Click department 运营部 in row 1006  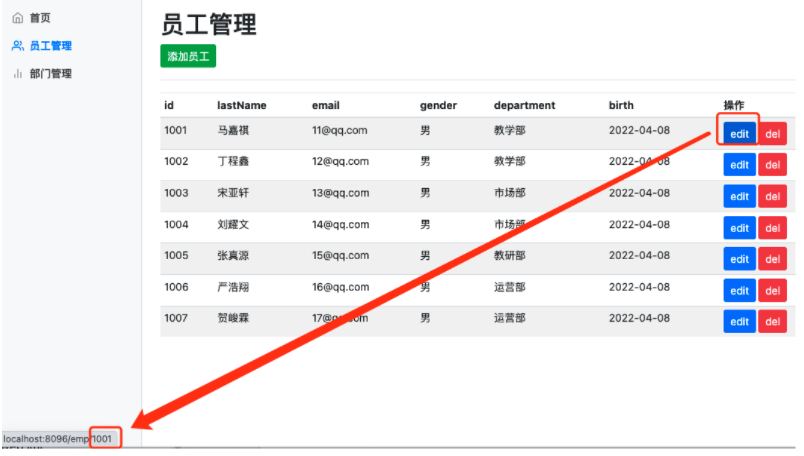tap(510, 287)
